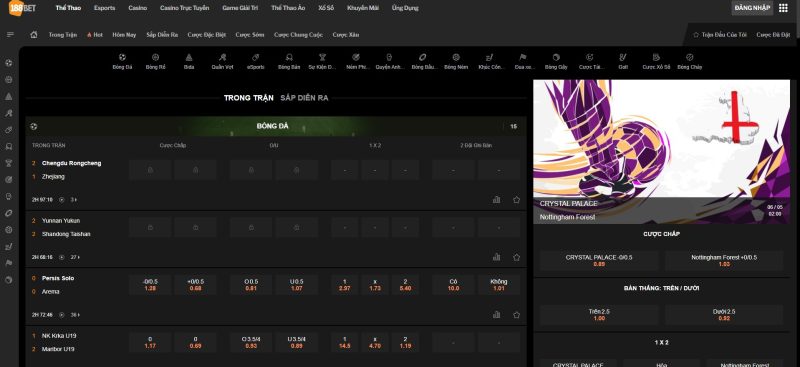Favorite the Yunnan Yukun match with star
Viewport: 800px width, 367px height.
click(516, 257)
